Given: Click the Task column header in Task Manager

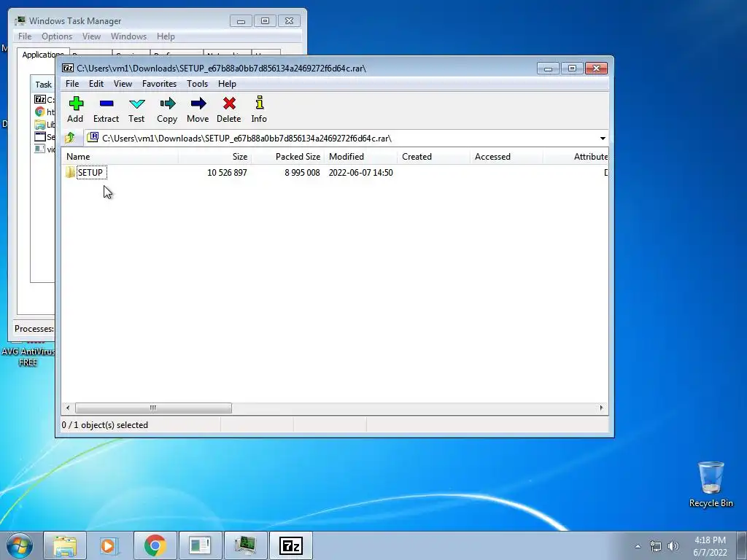Looking at the screenshot, I should 43,85.
